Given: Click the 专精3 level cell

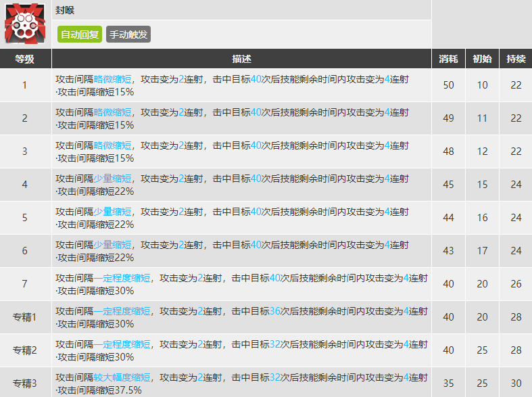Looking at the screenshot, I should click(25, 383).
